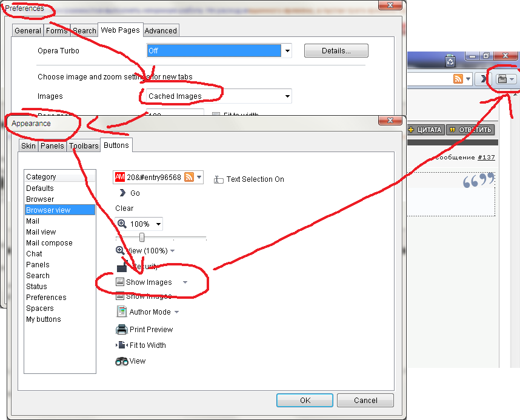Toggle the Fit to width checkbox
520x420 pixels.
coord(216,114)
